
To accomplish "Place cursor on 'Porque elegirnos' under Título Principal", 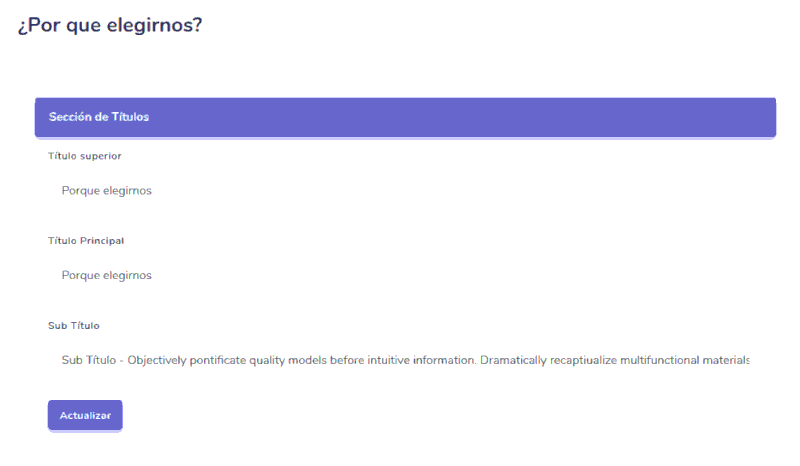I will pos(106,275).
